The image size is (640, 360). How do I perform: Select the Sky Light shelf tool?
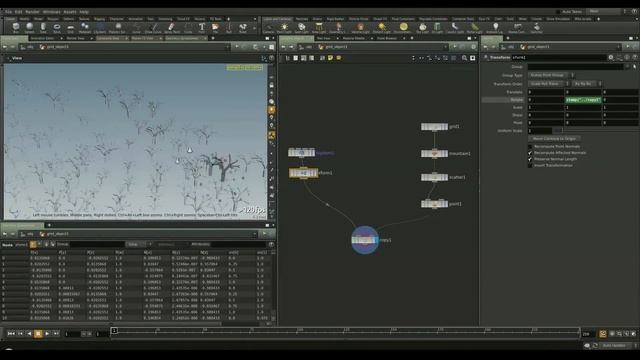click(422, 28)
